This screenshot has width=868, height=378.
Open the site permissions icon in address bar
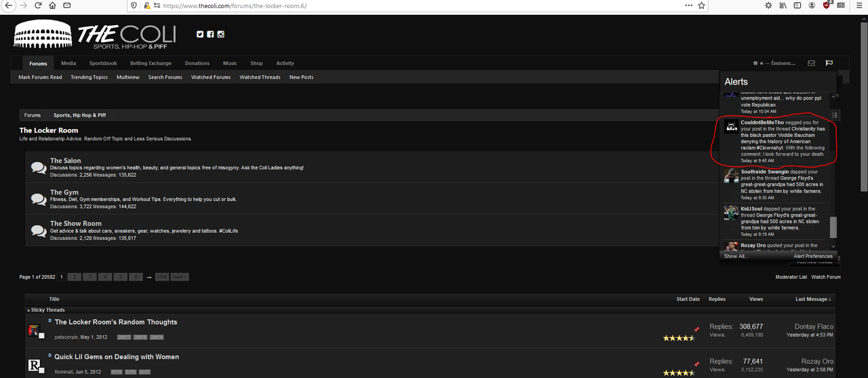tap(157, 5)
